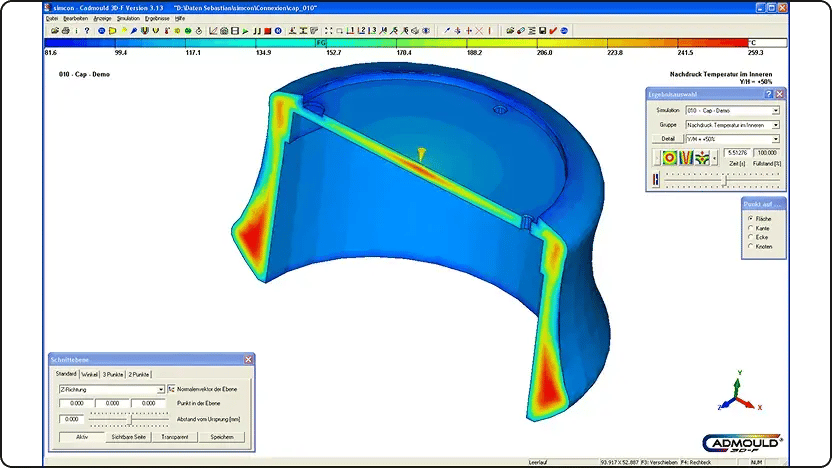Click the Transparent button
The width and height of the screenshot is (832, 468).
point(175,437)
